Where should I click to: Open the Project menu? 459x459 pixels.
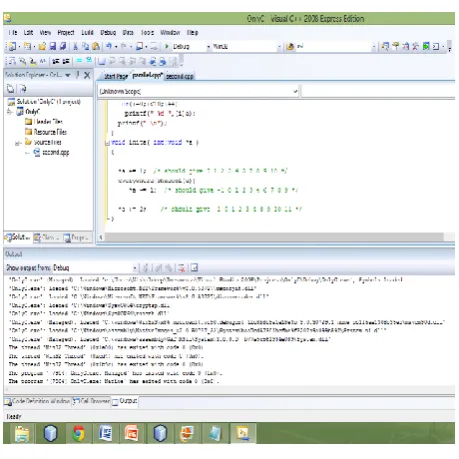point(66,32)
